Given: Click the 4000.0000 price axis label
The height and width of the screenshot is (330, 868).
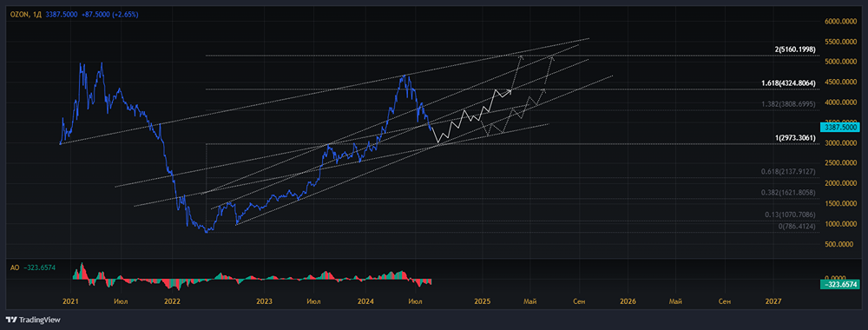Looking at the screenshot, I should pos(840,102).
